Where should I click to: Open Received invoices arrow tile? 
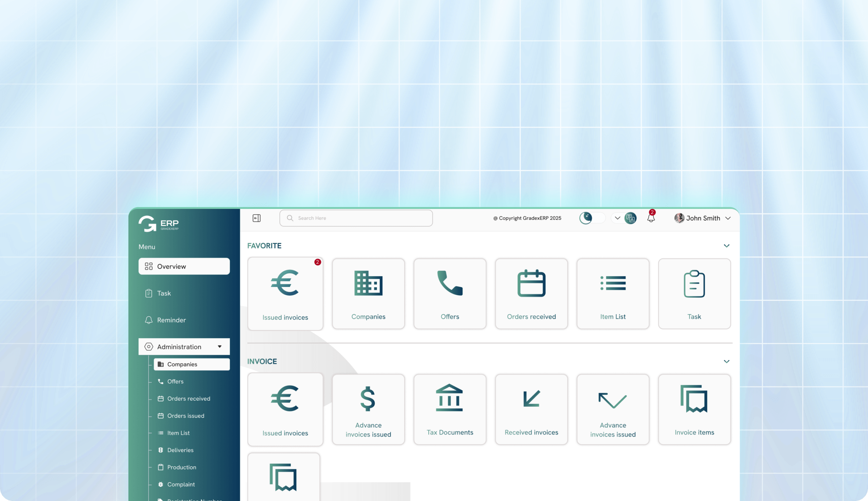pos(531,409)
